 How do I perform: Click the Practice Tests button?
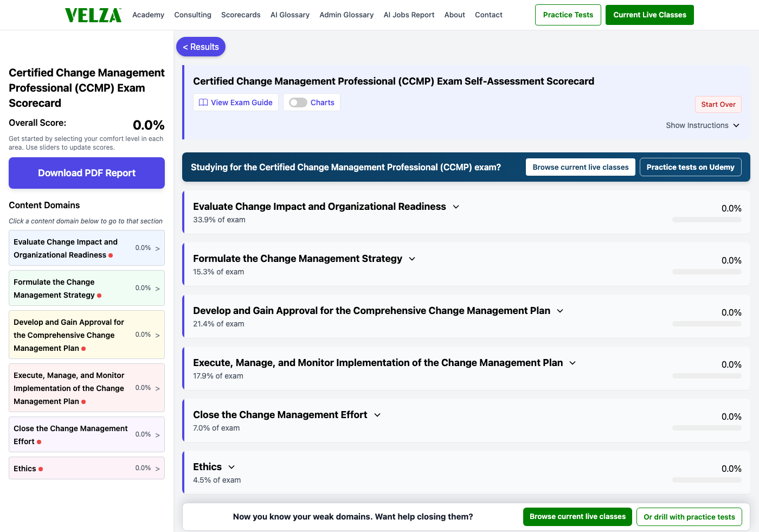tap(568, 15)
